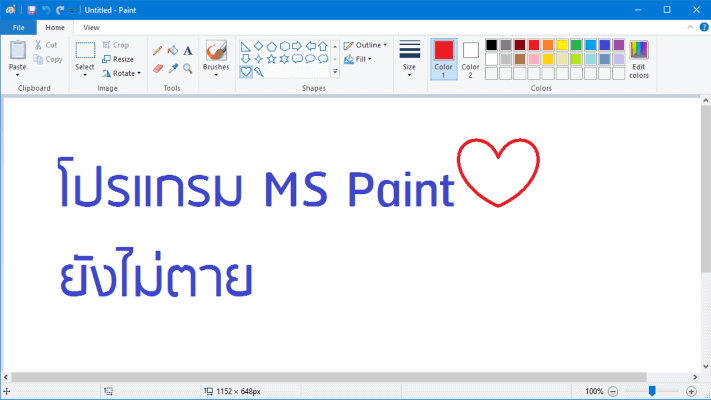Click the Save icon in title bar
This screenshot has height=400, width=711.
tap(32, 9)
